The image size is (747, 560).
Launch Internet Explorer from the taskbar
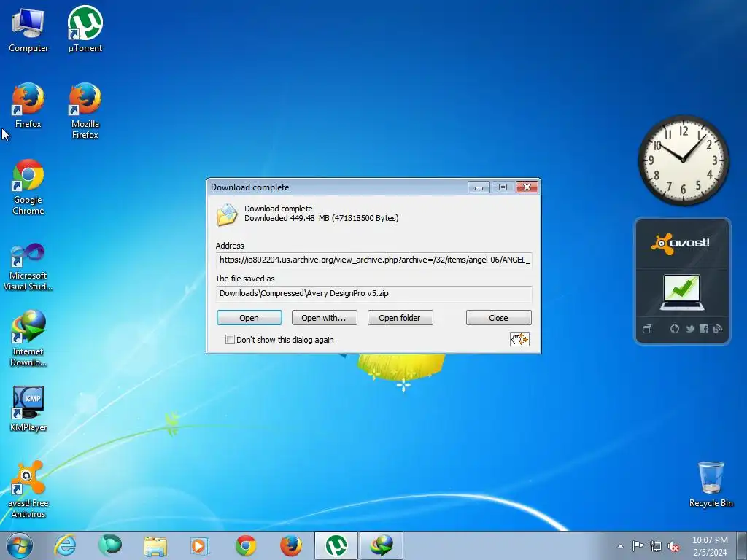[65, 545]
